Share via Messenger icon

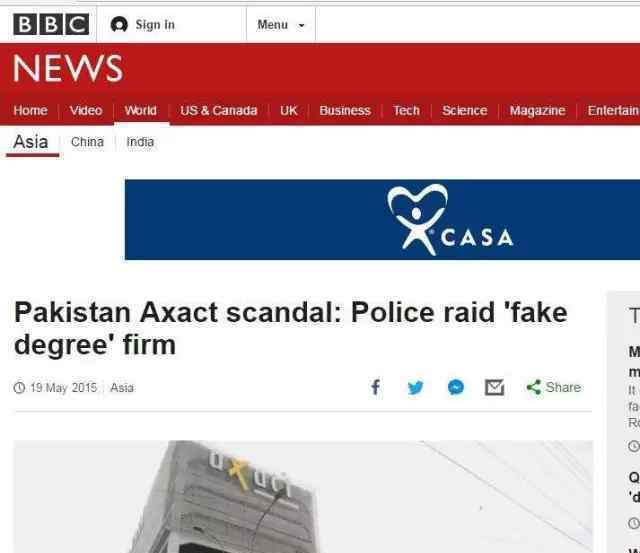[456, 387]
